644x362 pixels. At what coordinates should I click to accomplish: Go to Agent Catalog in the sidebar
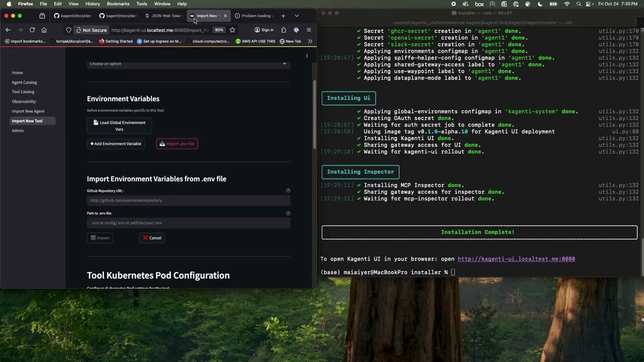(24, 82)
